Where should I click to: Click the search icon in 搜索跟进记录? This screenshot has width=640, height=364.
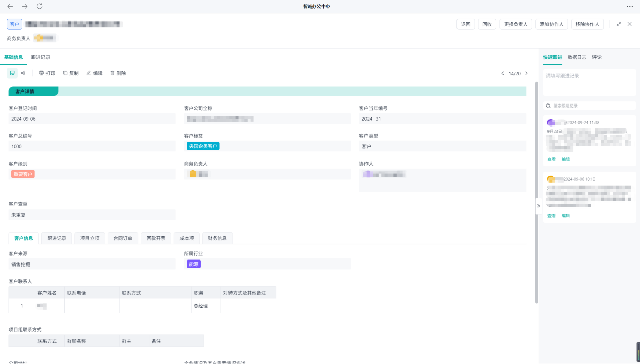pos(548,106)
